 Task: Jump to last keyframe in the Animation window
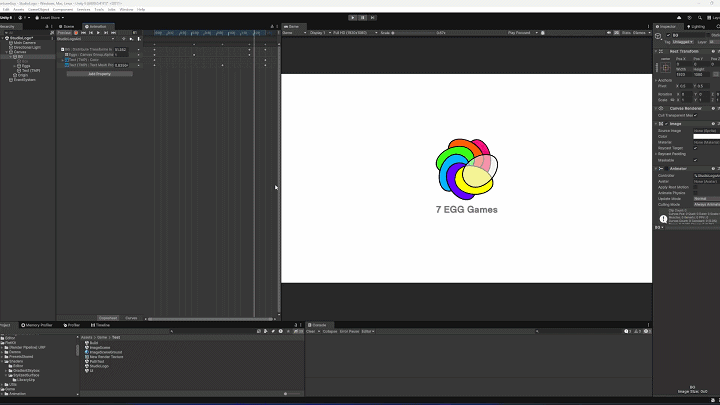point(113,33)
